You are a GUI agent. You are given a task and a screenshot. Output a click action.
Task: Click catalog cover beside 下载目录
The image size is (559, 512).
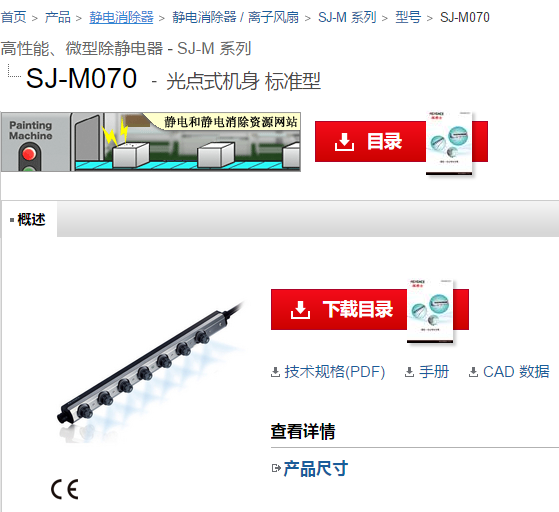(430, 311)
